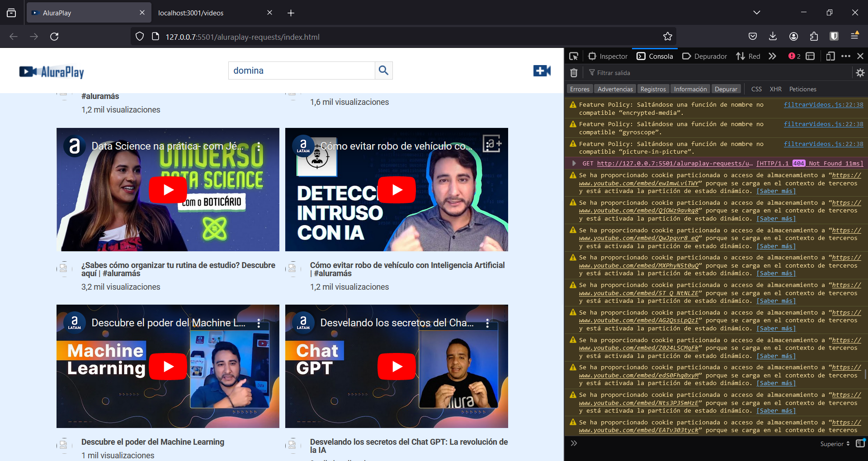This screenshot has width=868, height=461.
Task: Show more devtools tabs chevron
Action: click(772, 56)
